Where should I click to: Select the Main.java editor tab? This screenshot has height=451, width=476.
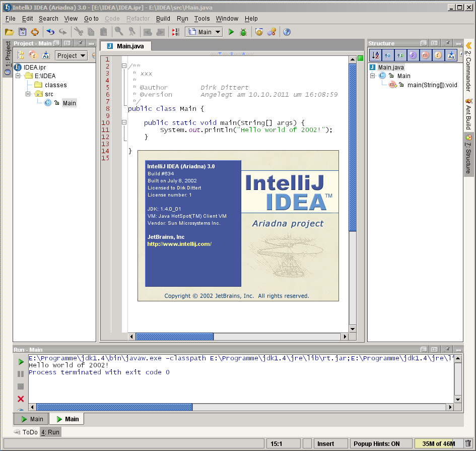pos(126,46)
